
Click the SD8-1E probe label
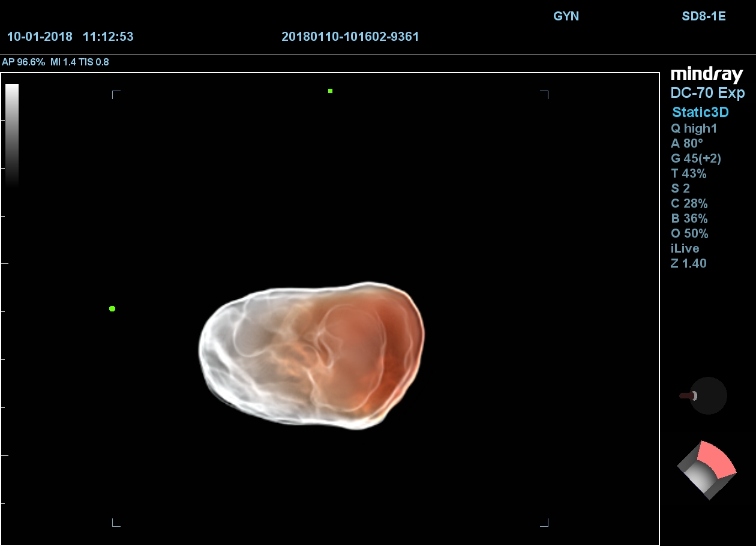(x=703, y=16)
